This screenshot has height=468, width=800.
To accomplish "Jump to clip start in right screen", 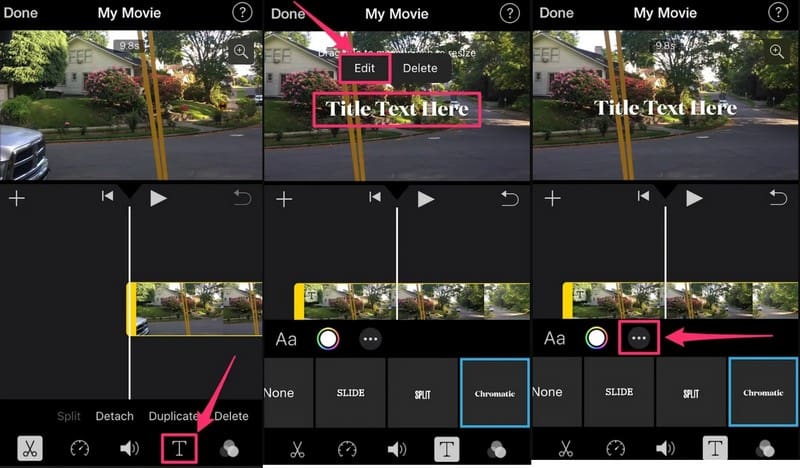I will [643, 196].
